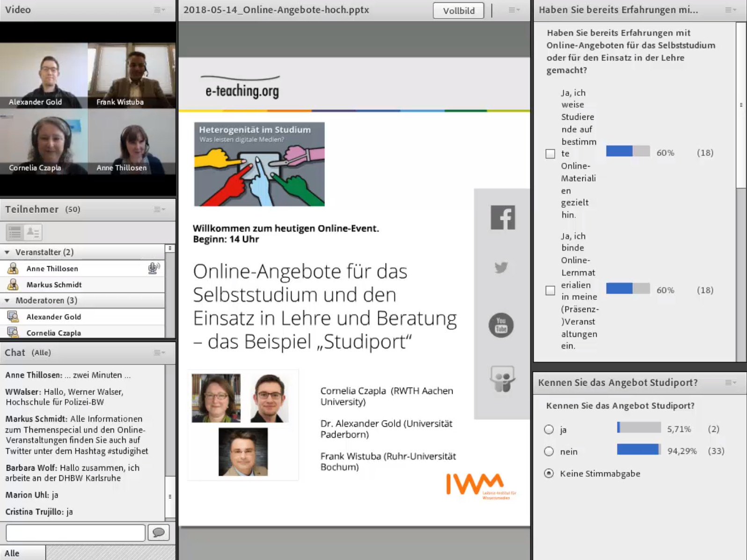
Task: Check 'binde Online-Lernmaterialien ein' option
Action: point(550,291)
